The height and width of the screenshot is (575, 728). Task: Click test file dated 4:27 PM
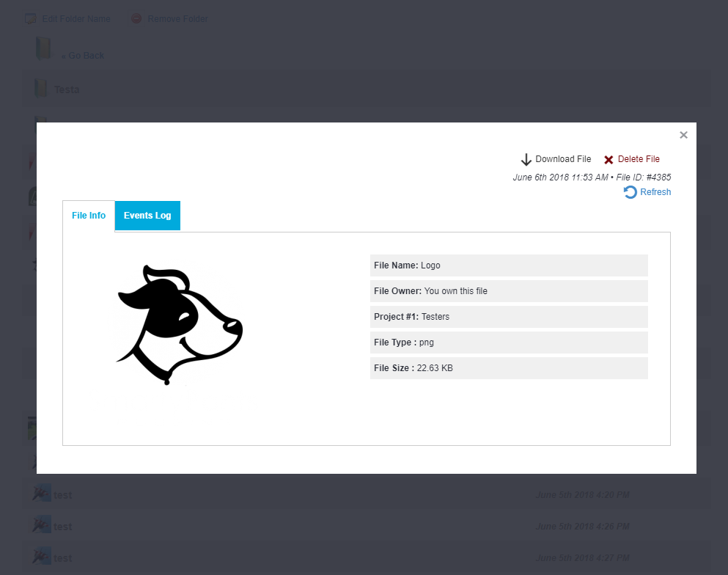click(x=62, y=558)
